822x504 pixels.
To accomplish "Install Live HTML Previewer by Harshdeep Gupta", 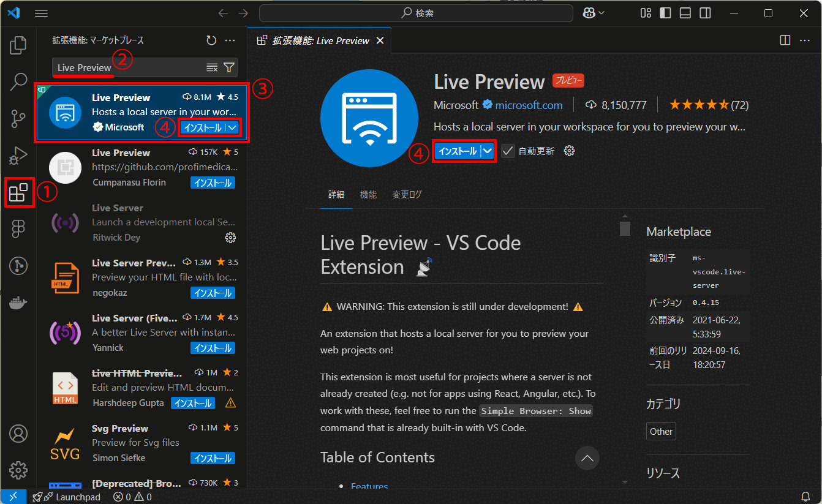I will pos(192,403).
